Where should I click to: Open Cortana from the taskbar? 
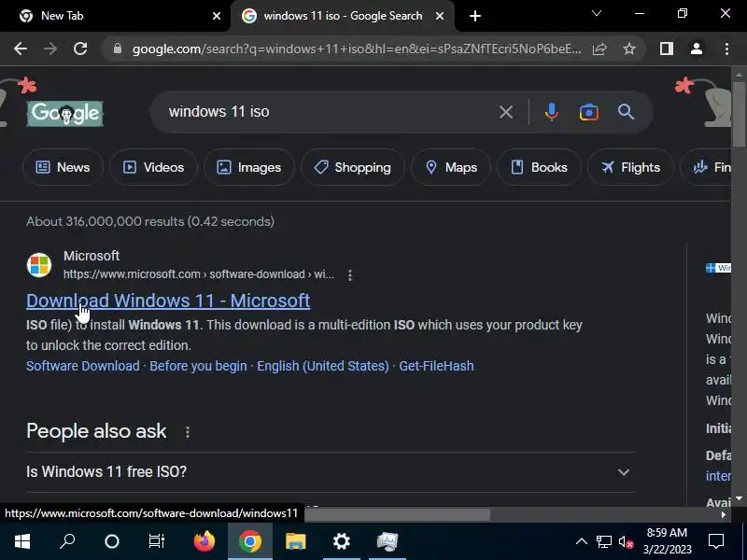pyautogui.click(x=112, y=541)
